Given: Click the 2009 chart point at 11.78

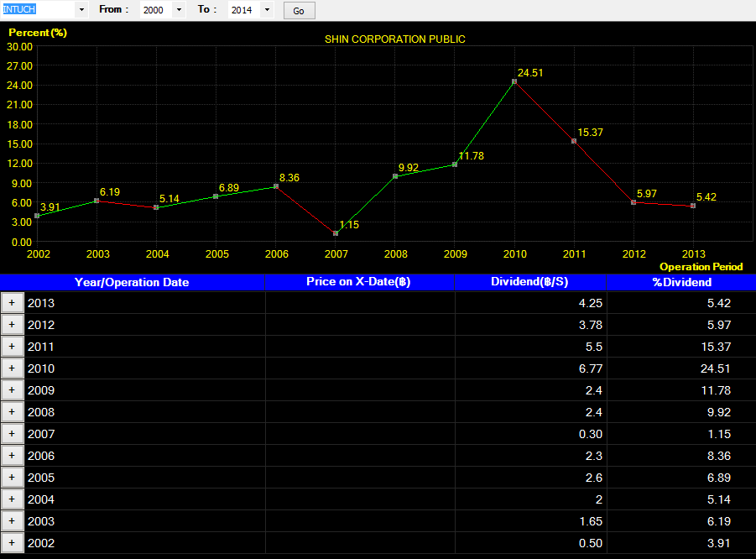Looking at the screenshot, I should pos(455,165).
